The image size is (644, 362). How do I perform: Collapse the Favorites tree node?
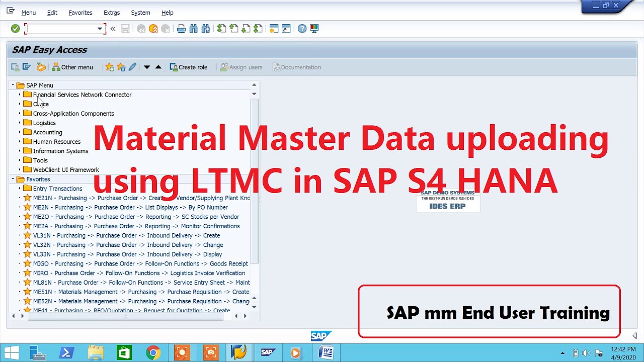click(x=13, y=179)
